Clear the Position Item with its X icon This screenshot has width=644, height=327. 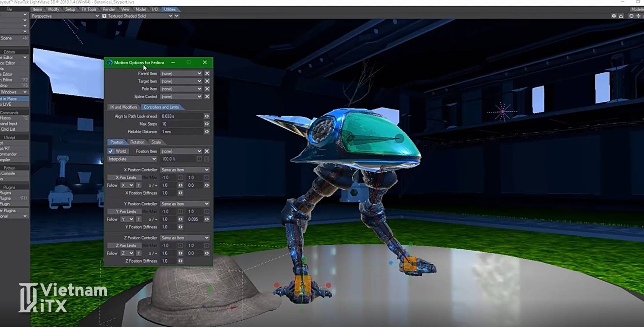pos(207,151)
